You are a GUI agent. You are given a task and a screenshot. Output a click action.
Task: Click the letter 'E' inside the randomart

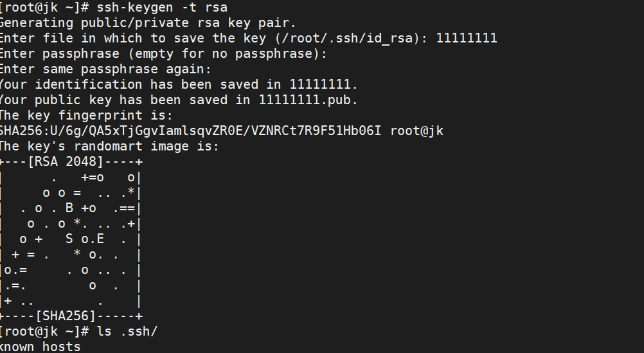[x=100, y=239]
